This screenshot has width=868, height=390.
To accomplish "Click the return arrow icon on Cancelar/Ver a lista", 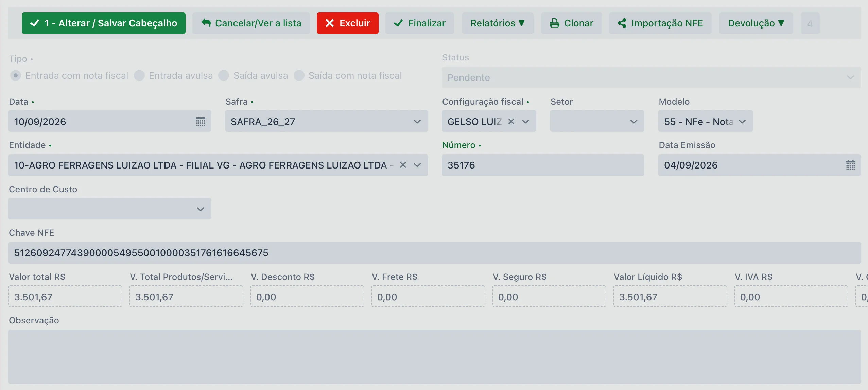I will click(x=206, y=23).
